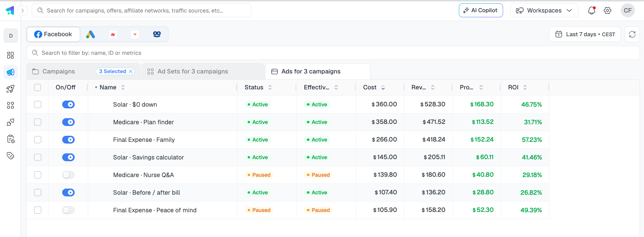This screenshot has width=644, height=237.
Task: Open notifications bell
Action: pyautogui.click(x=592, y=10)
